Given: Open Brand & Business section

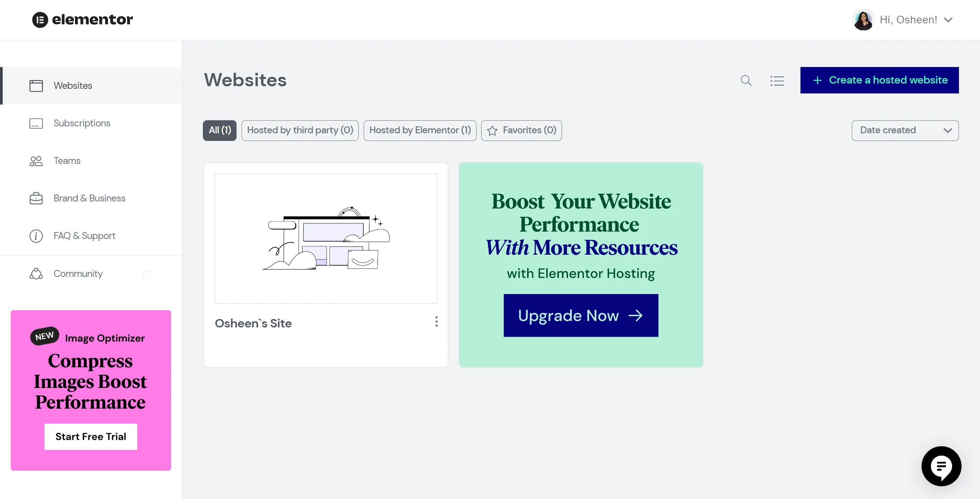Looking at the screenshot, I should [x=91, y=198].
